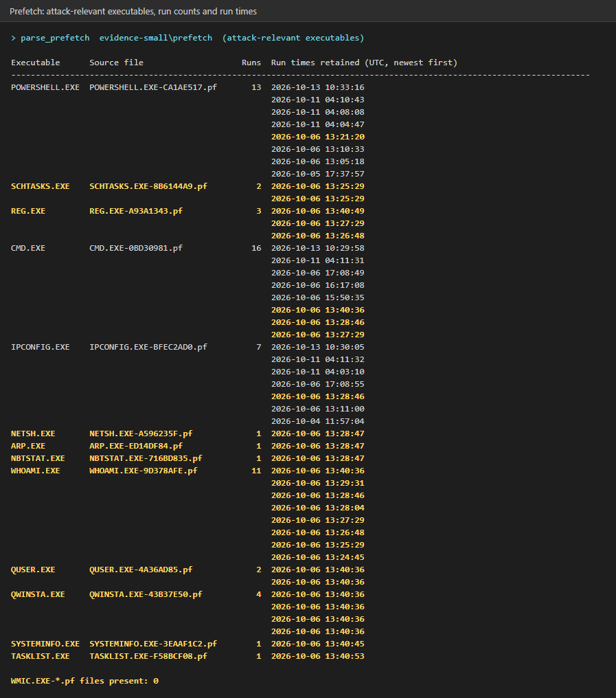
Task: Click the Source file column header
Action: (x=116, y=63)
